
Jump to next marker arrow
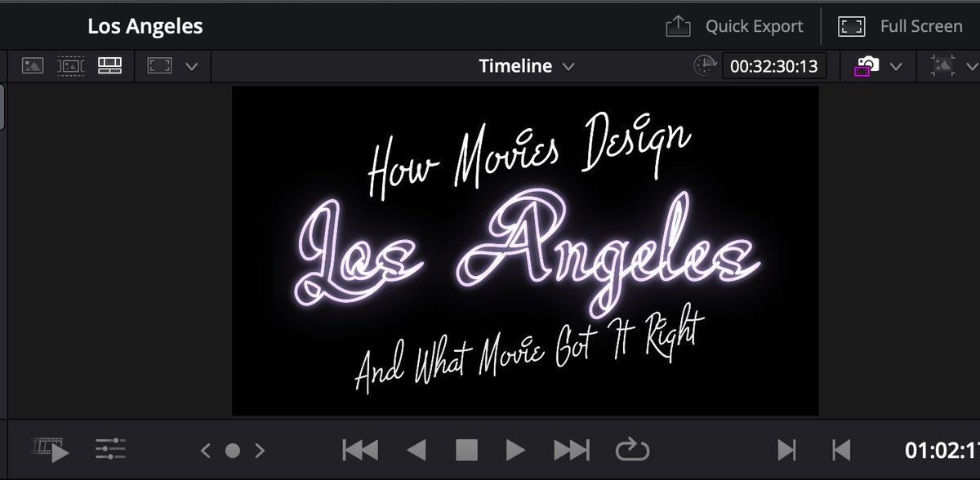(260, 449)
